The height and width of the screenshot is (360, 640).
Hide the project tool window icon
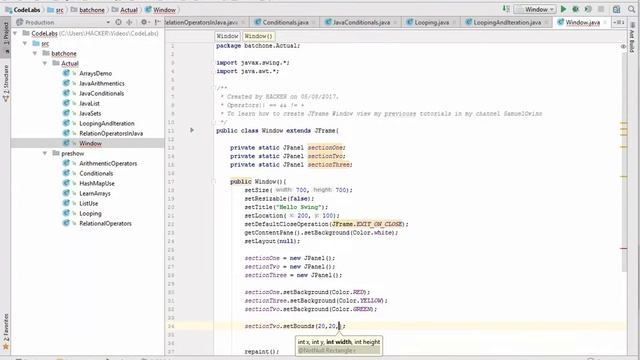[157, 22]
